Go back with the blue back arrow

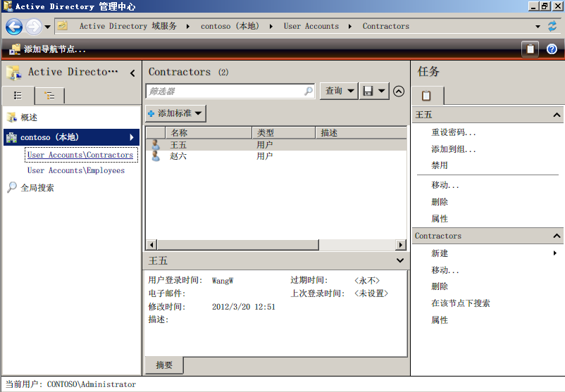[14, 27]
